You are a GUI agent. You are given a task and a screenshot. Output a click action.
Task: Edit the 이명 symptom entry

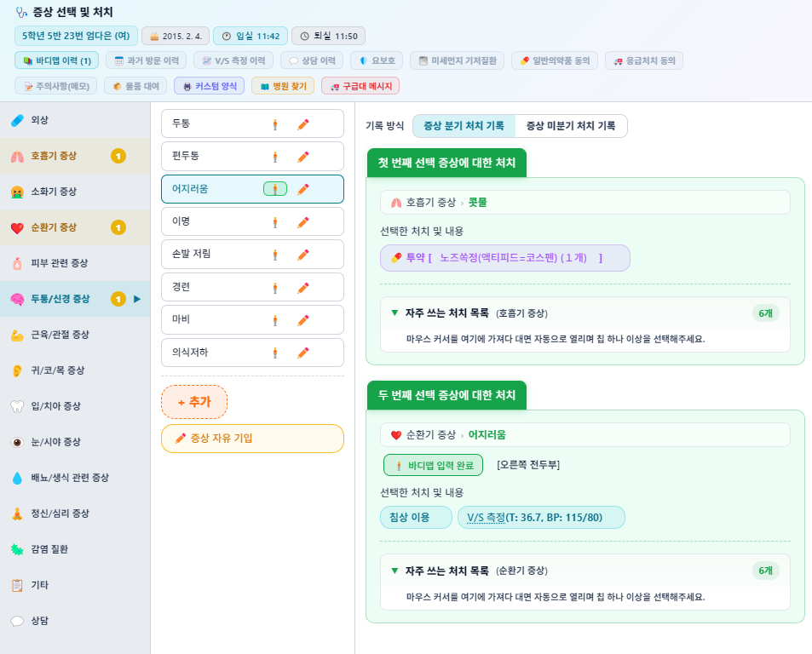pos(303,222)
